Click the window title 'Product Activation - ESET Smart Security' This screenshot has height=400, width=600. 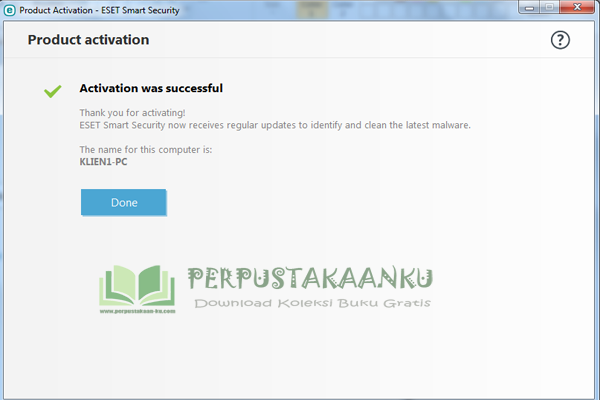coord(99,10)
